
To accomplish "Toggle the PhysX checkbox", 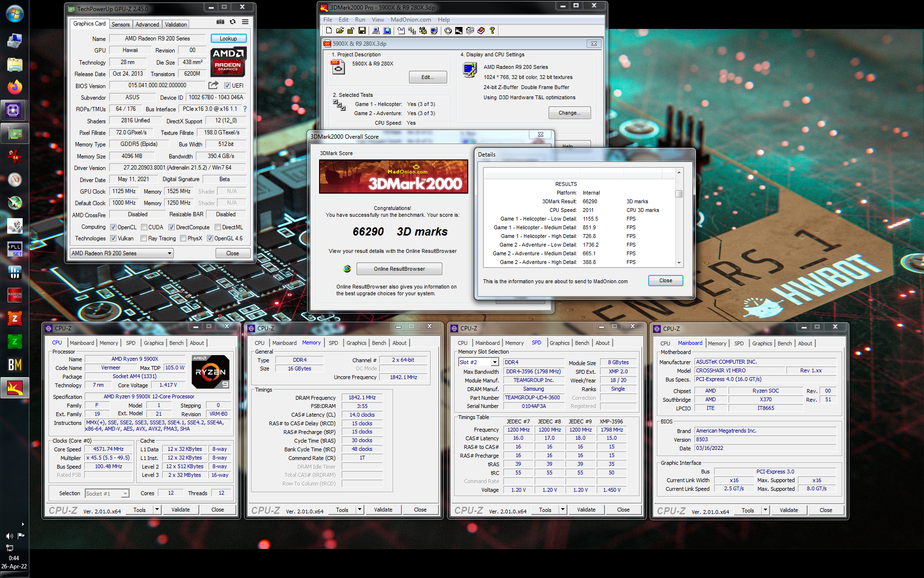I will click(x=183, y=238).
